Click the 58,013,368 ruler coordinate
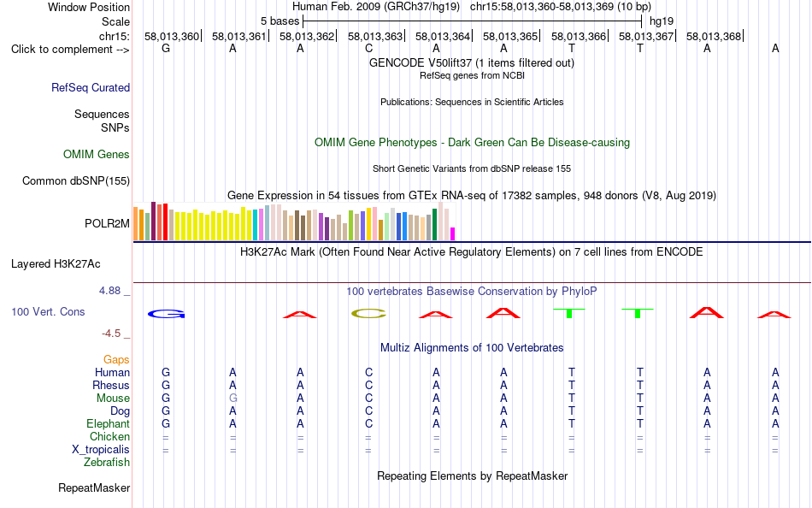The width and height of the screenshot is (812, 508). [714, 36]
